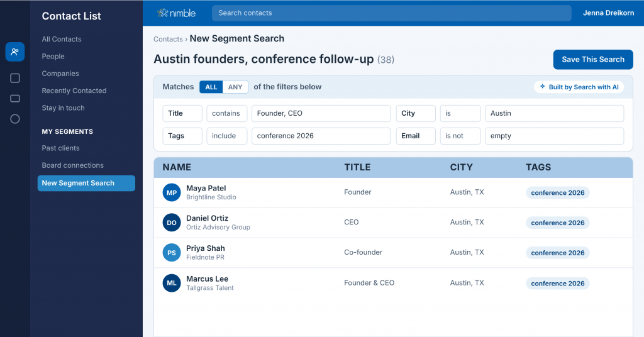Image resolution: width=644 pixels, height=337 pixels.
Task: Open Past clients segment
Action: [x=60, y=148]
